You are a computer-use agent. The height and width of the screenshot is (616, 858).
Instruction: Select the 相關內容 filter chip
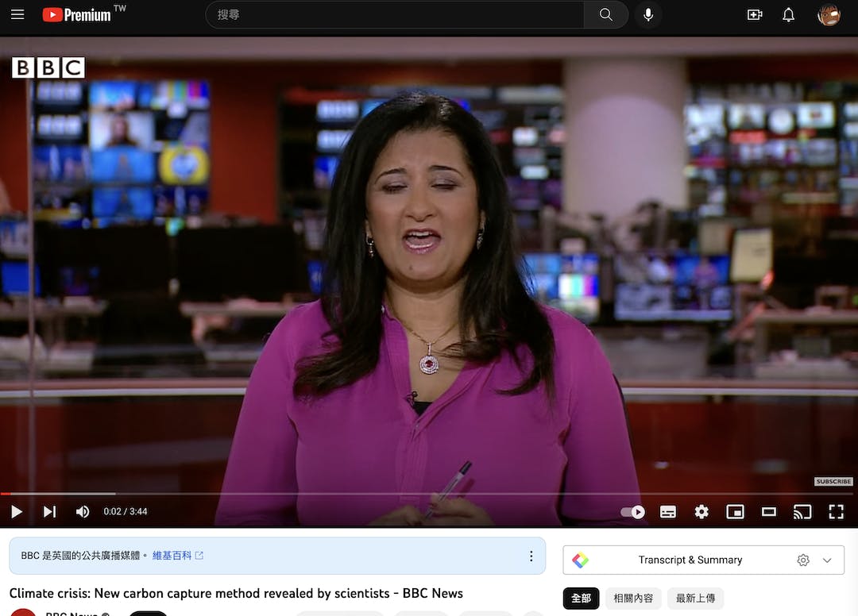(633, 599)
